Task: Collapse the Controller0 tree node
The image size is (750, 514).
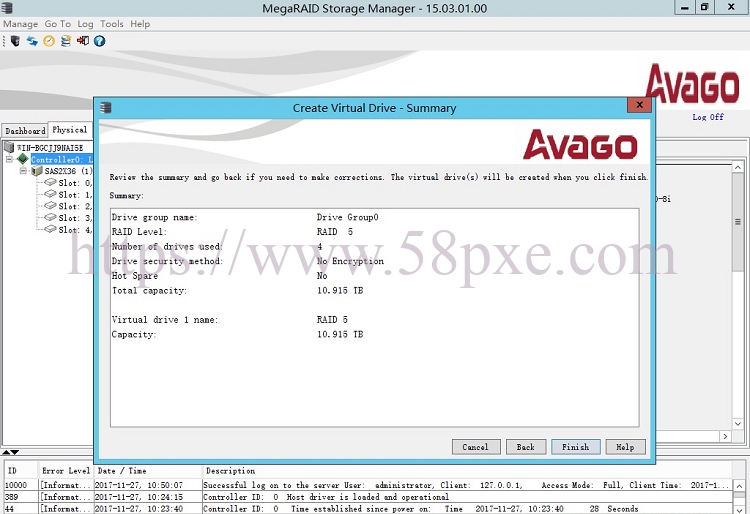Action: click(x=9, y=159)
